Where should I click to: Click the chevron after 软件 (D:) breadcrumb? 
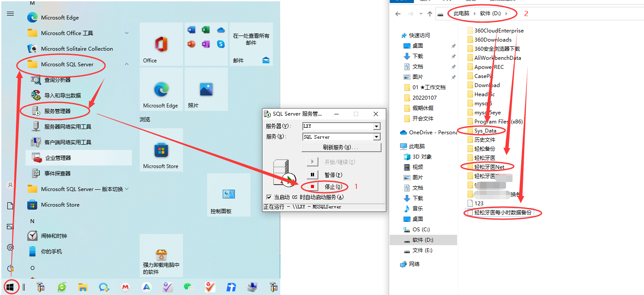506,14
